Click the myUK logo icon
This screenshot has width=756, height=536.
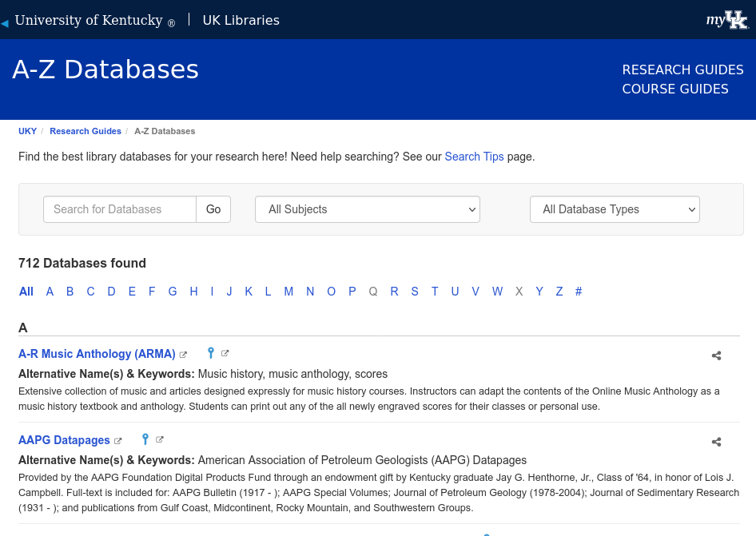click(727, 20)
